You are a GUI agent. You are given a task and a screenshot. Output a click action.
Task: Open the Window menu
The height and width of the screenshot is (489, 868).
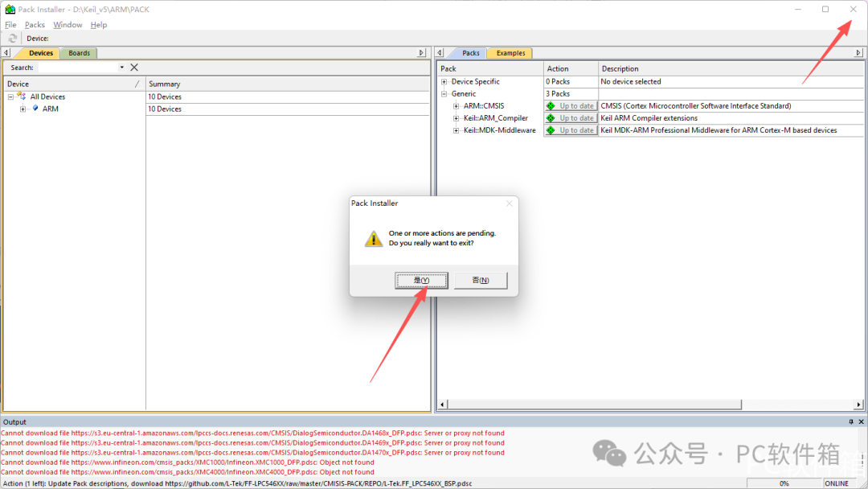(x=68, y=25)
